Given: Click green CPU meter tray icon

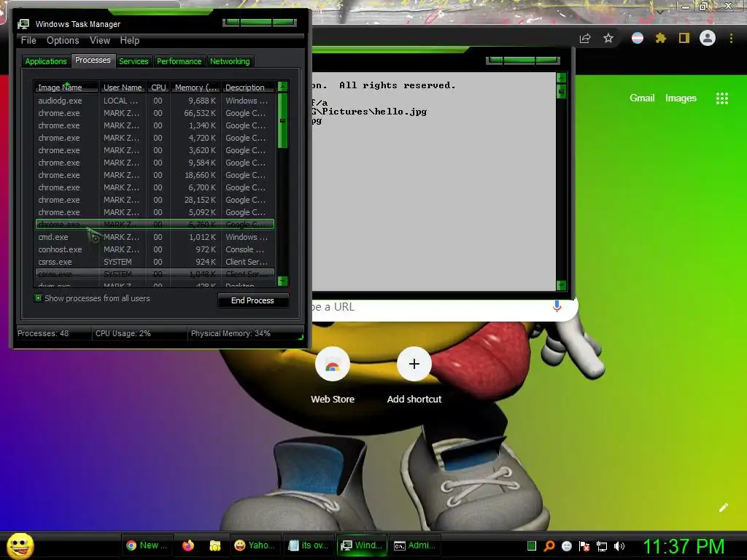Looking at the screenshot, I should coord(532,545).
